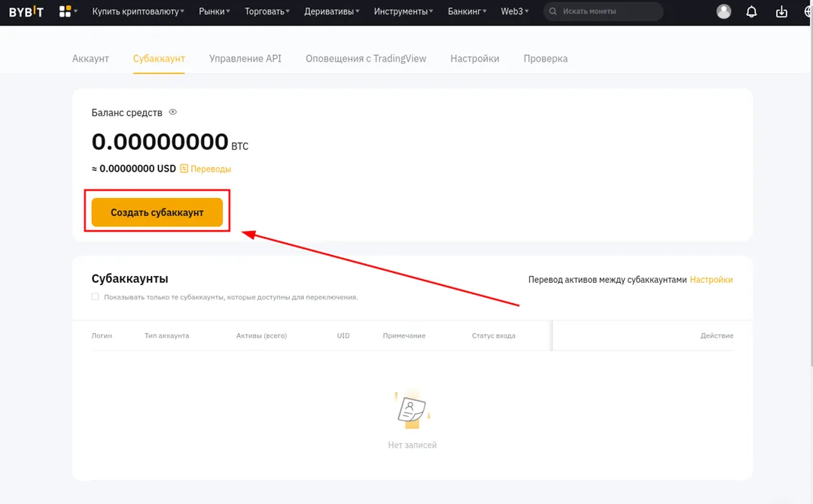Screen dimensions: 813x504
Task: Toggle balance visibility eye icon
Action: coord(173,112)
